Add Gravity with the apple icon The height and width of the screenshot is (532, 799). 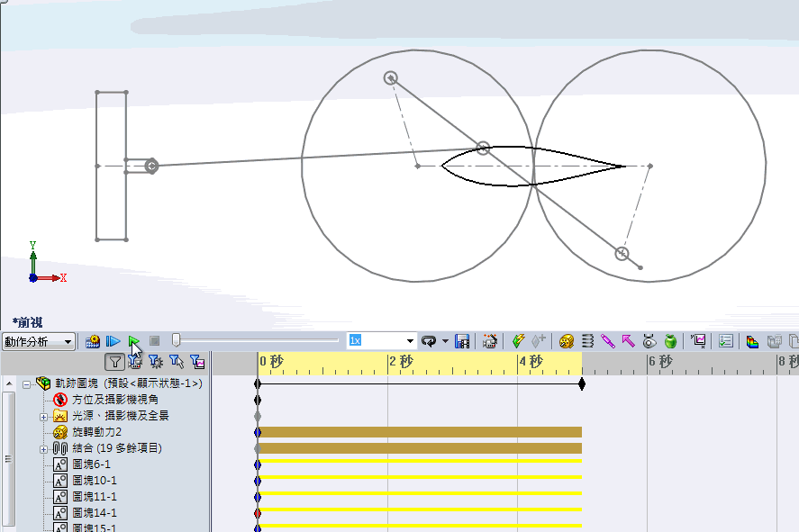[670, 341]
